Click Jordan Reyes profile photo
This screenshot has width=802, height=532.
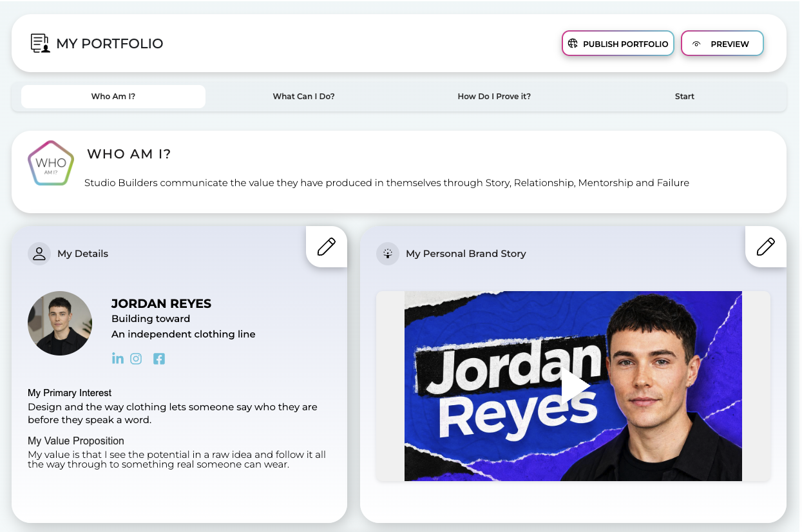[60, 323]
